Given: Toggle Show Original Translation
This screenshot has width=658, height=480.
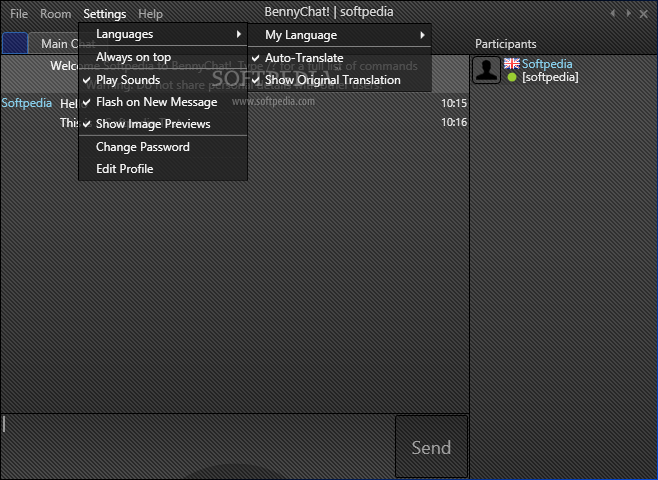Looking at the screenshot, I should tap(339, 80).
